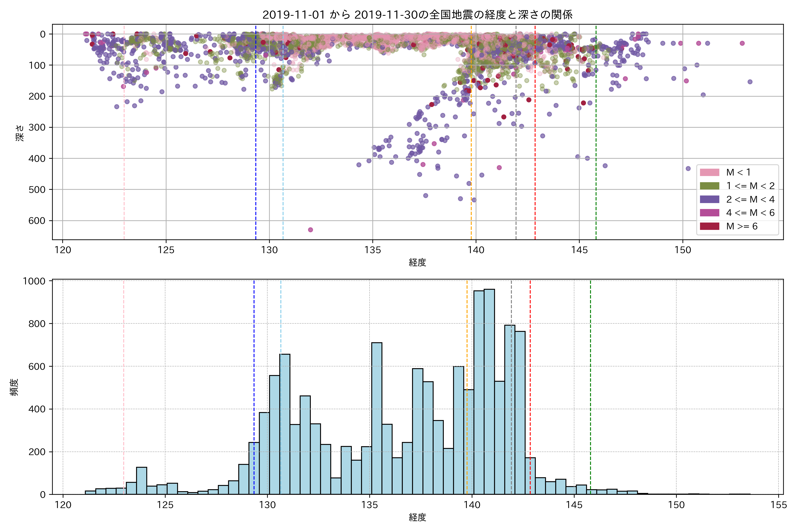Click the 経度 label beneath the scatter plot
The width and height of the screenshot is (798, 532).
coord(417,262)
